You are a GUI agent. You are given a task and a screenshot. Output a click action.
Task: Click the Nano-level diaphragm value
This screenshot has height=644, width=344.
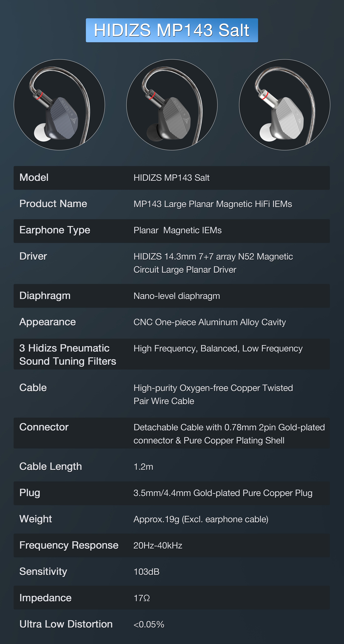click(177, 296)
